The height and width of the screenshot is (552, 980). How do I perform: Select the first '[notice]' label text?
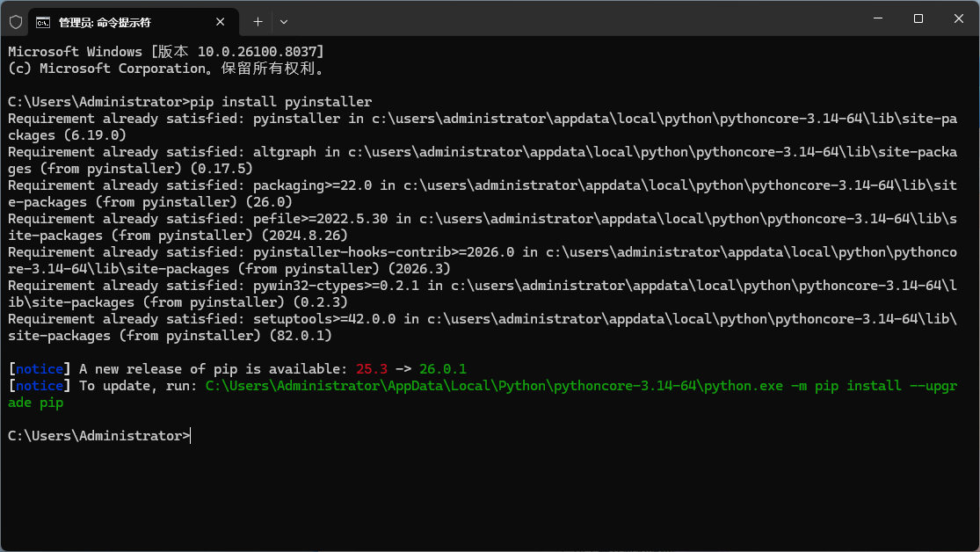click(x=37, y=368)
